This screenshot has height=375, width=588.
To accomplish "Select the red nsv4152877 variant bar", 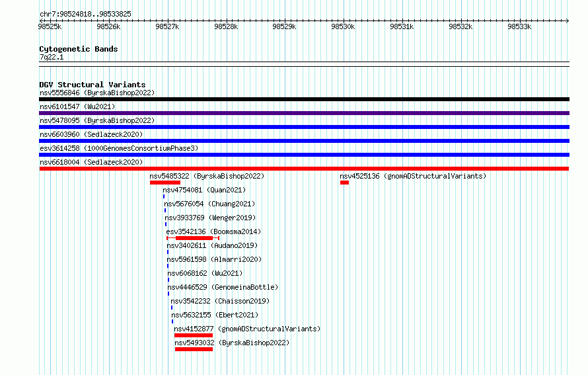I will (x=194, y=335).
